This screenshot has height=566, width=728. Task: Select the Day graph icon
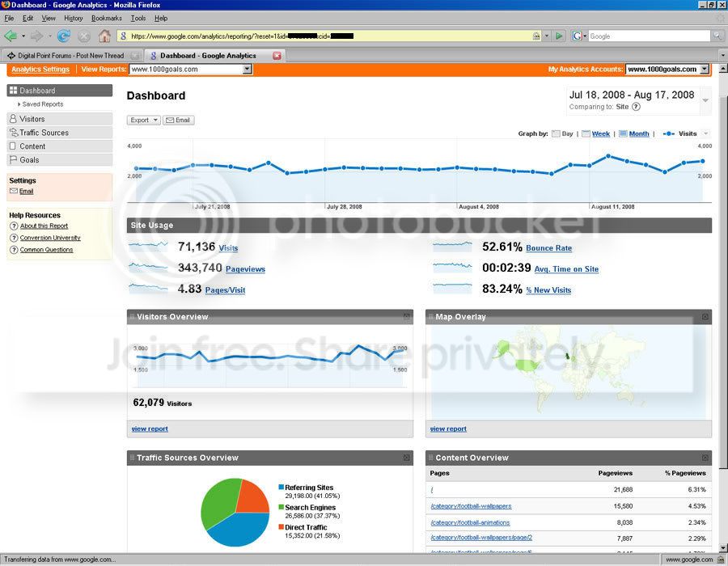pyautogui.click(x=556, y=133)
